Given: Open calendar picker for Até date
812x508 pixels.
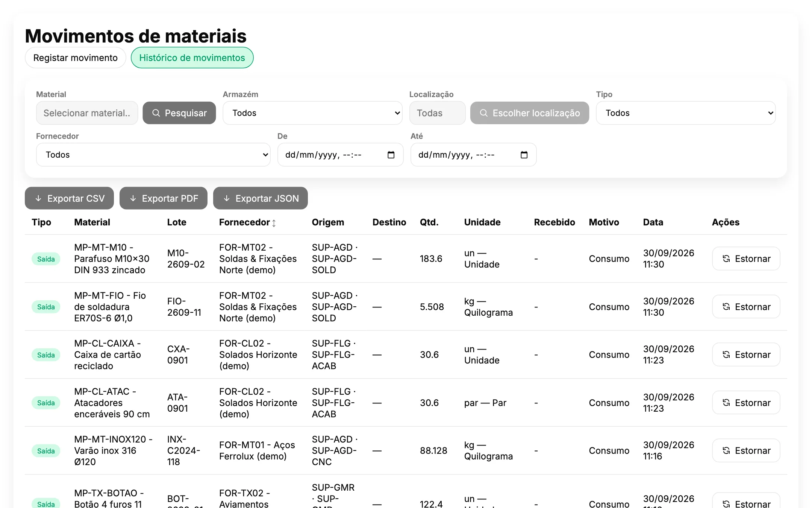Looking at the screenshot, I should tap(524, 155).
